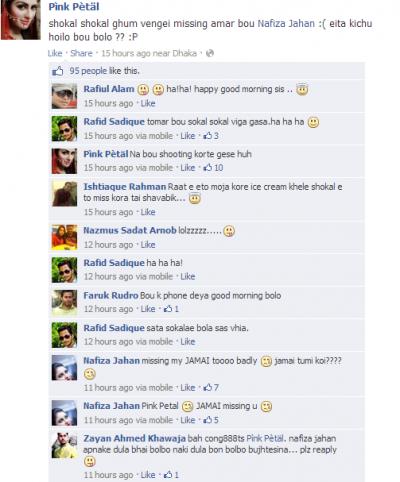Like Rafiul Alam's good morning comment
Viewport: 400px width, 482px height.
pyautogui.click(x=148, y=103)
